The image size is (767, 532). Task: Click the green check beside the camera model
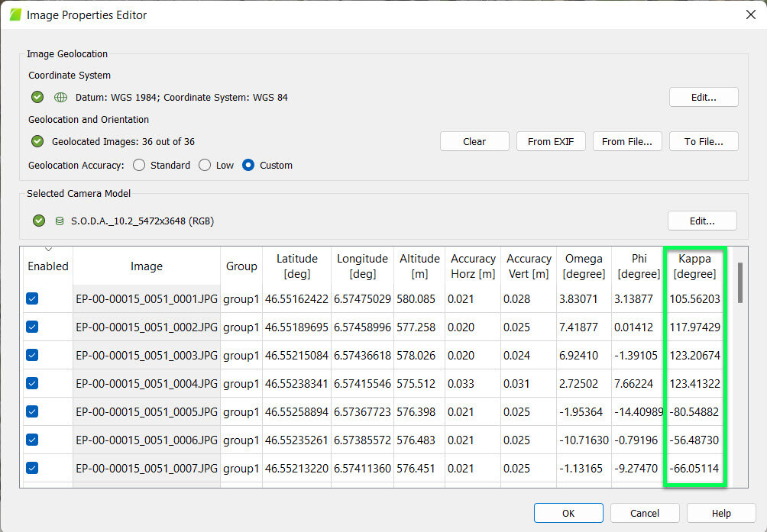coord(38,222)
